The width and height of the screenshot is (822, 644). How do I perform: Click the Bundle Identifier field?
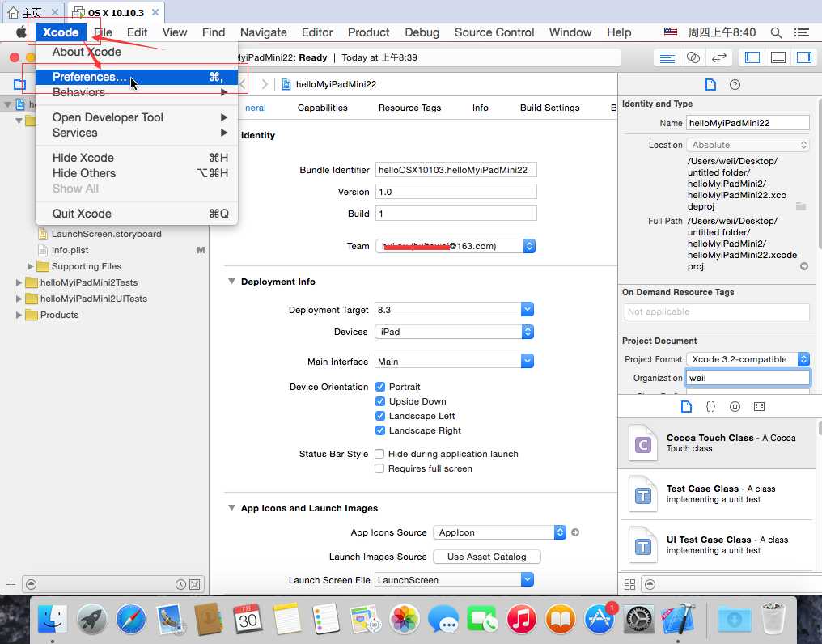(456, 170)
